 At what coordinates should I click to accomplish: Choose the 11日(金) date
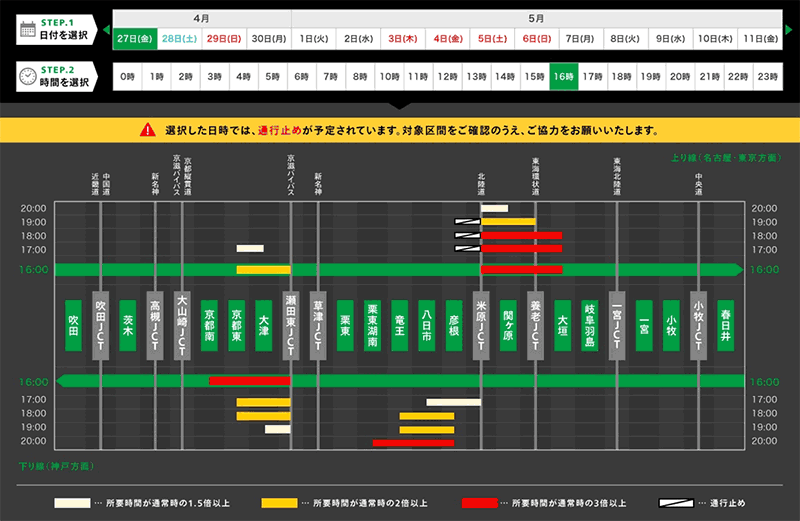[760, 39]
